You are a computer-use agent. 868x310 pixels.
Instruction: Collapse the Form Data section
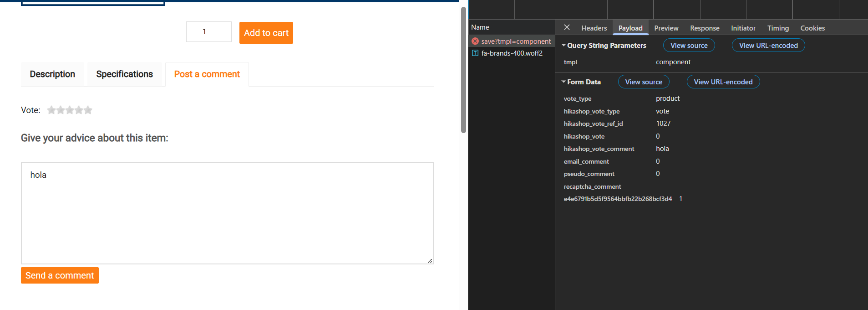coord(563,82)
